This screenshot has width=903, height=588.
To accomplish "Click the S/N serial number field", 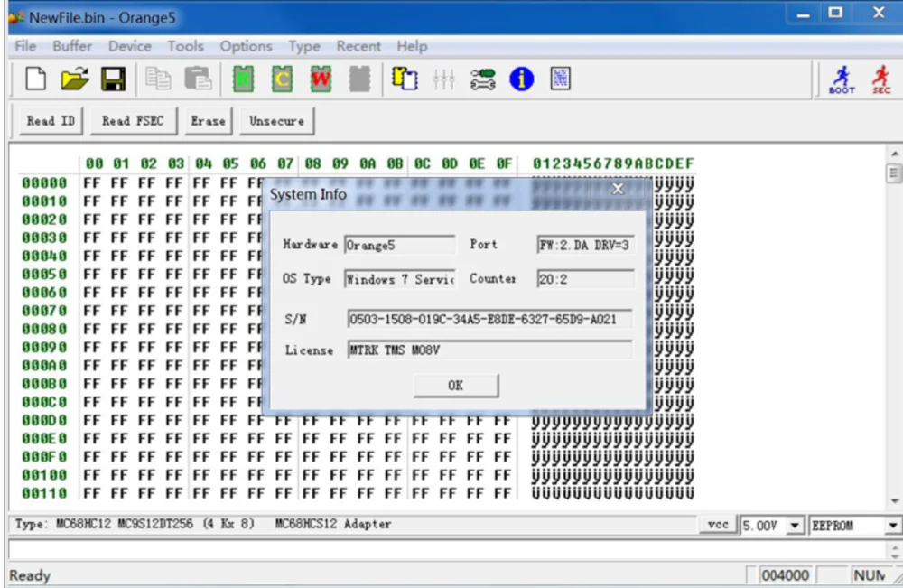I will click(489, 319).
